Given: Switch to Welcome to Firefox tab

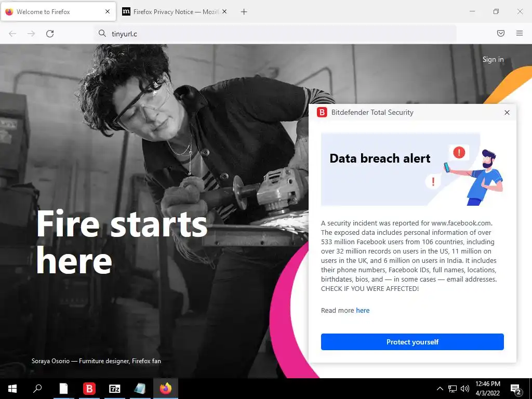Looking at the screenshot, I should click(58, 11).
